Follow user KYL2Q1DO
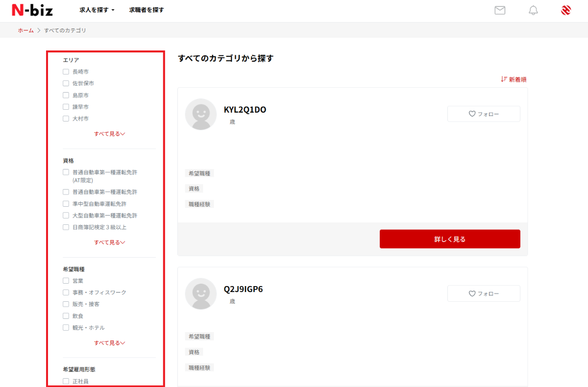This screenshot has height=387, width=588. (484, 114)
